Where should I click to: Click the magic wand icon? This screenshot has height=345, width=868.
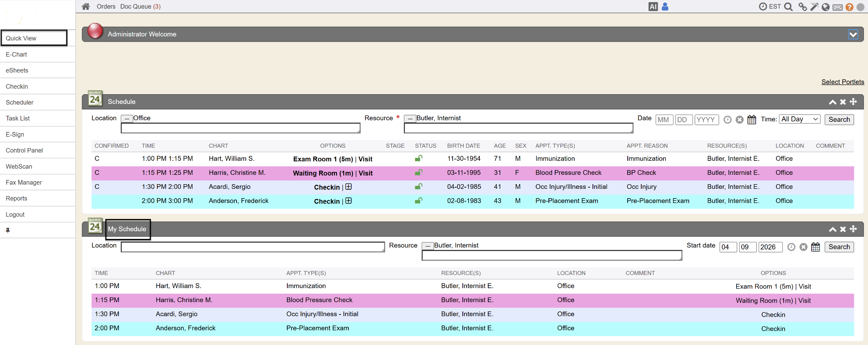pyautogui.click(x=814, y=7)
